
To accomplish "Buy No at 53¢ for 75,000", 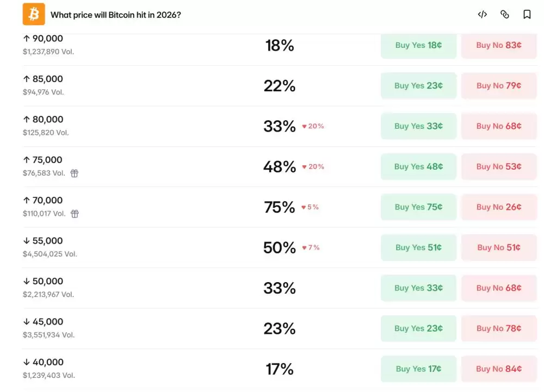I will [x=499, y=167].
